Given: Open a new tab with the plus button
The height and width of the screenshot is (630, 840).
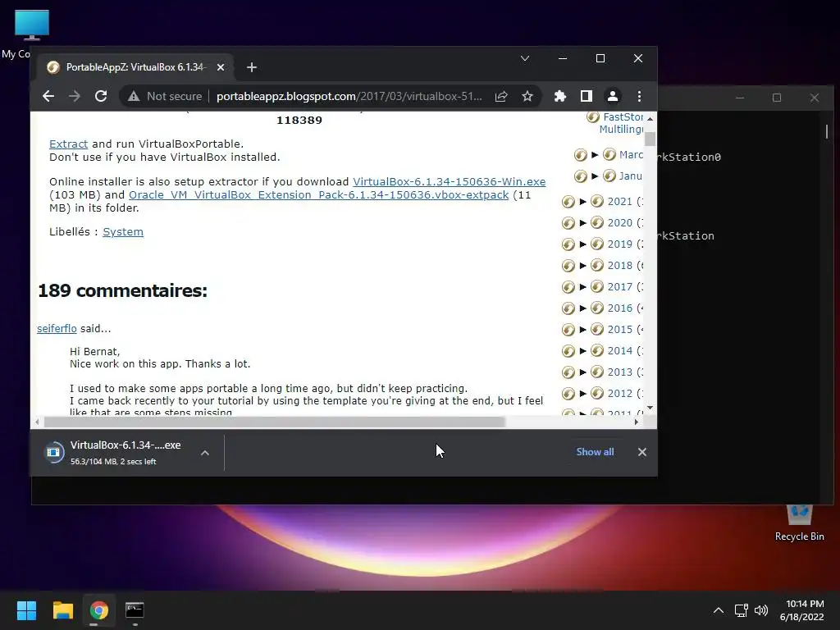Looking at the screenshot, I should click(252, 67).
